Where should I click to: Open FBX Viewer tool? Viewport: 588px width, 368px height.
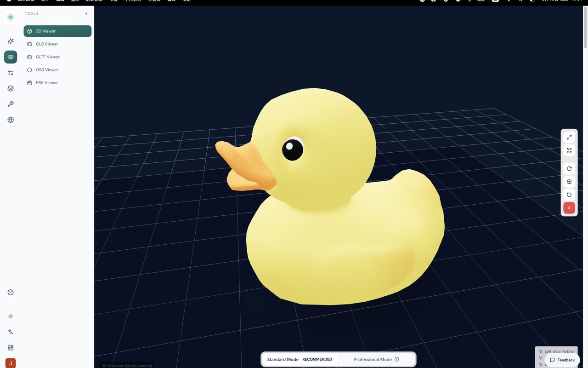pos(57,83)
